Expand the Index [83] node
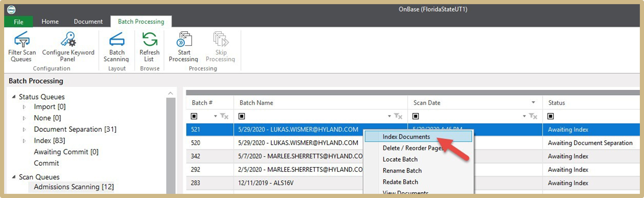 24,141
